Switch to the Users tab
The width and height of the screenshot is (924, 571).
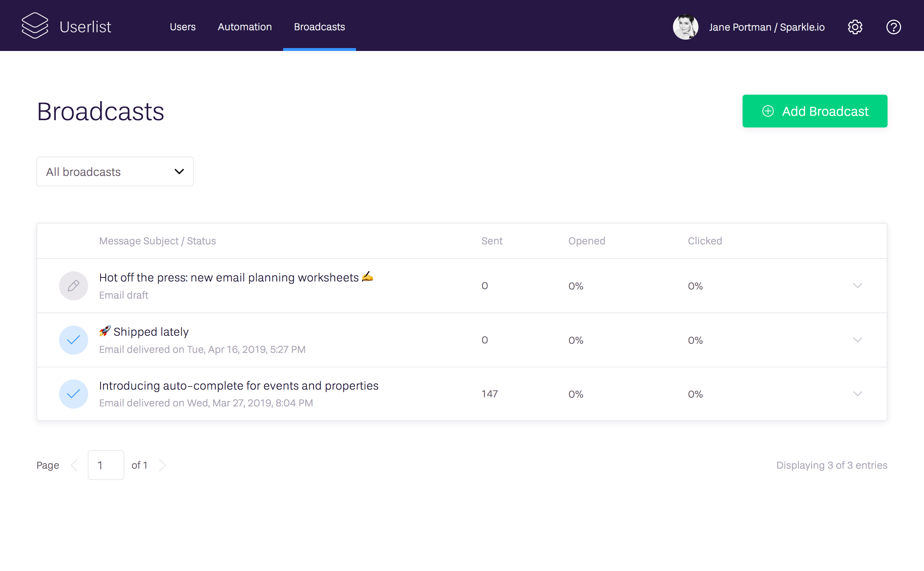coord(183,27)
